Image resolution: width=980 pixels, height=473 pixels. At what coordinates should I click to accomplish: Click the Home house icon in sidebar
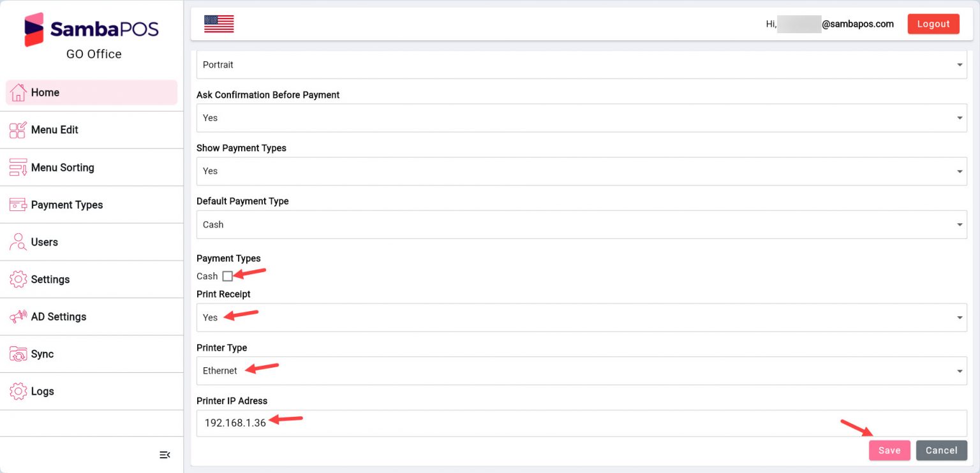point(18,92)
